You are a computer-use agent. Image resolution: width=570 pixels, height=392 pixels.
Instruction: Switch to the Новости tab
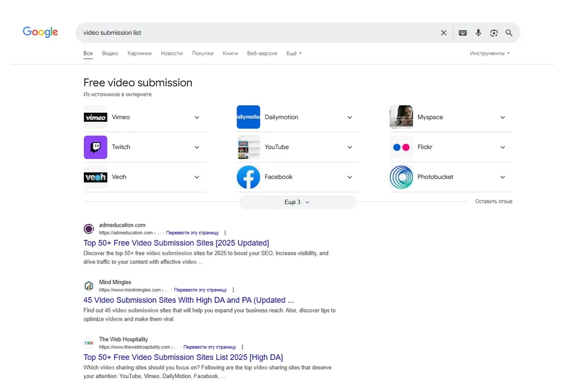tap(171, 53)
